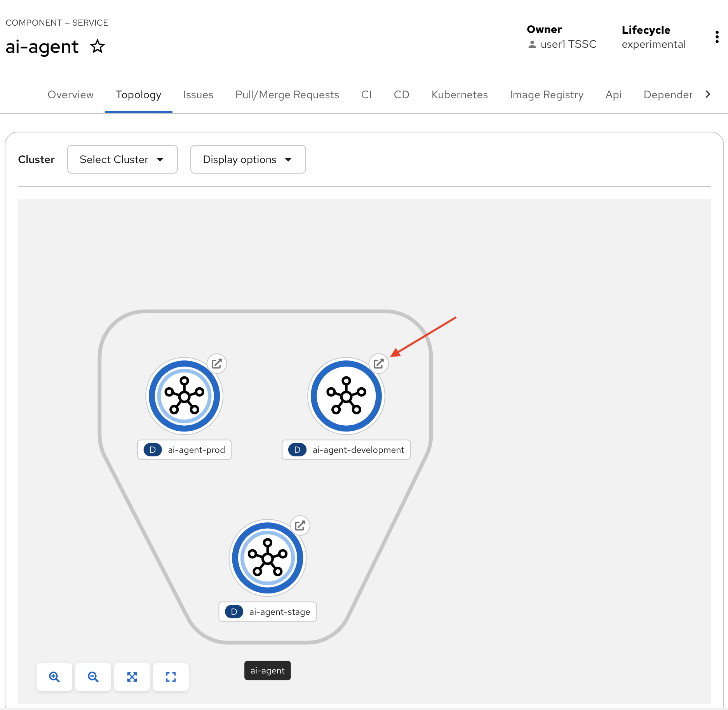Select the Zoom Out control on the topology canvas
Viewport: 728px width, 710px height.
pos(93,677)
